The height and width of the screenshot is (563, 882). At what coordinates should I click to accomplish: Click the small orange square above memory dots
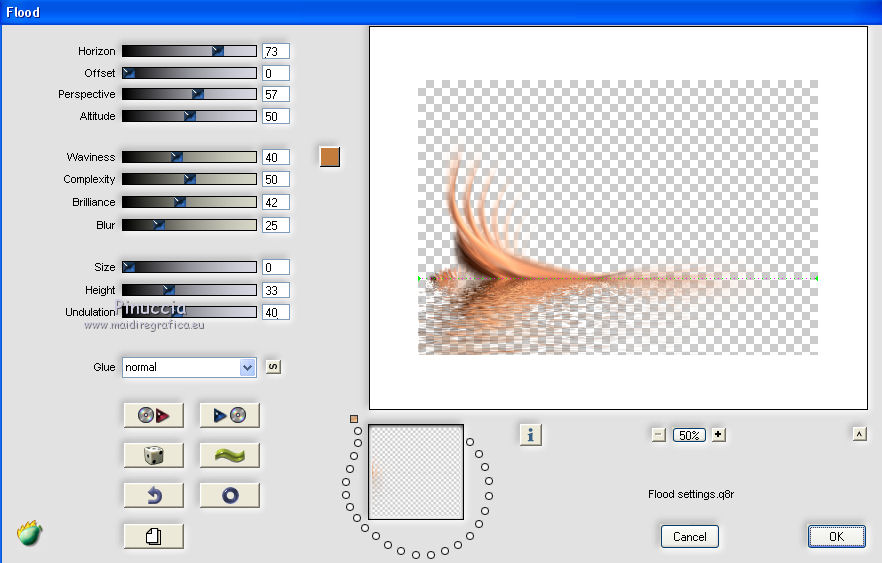[x=354, y=418]
